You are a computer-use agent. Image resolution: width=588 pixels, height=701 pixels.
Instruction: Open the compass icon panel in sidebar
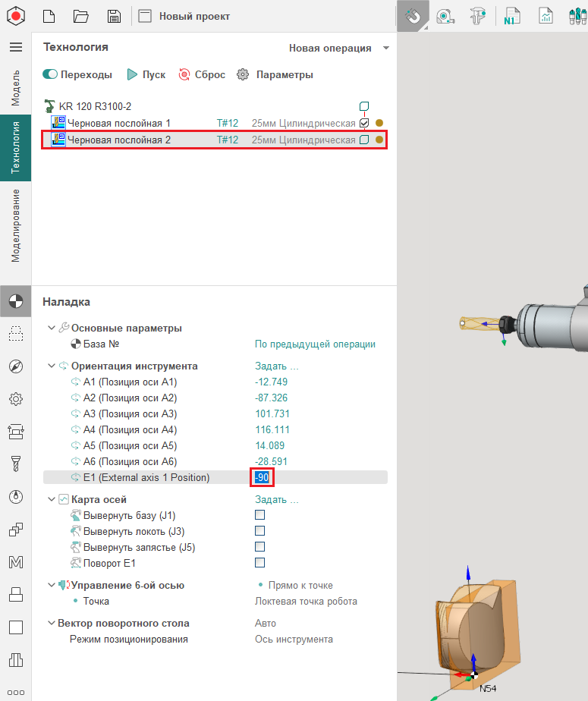tap(15, 366)
